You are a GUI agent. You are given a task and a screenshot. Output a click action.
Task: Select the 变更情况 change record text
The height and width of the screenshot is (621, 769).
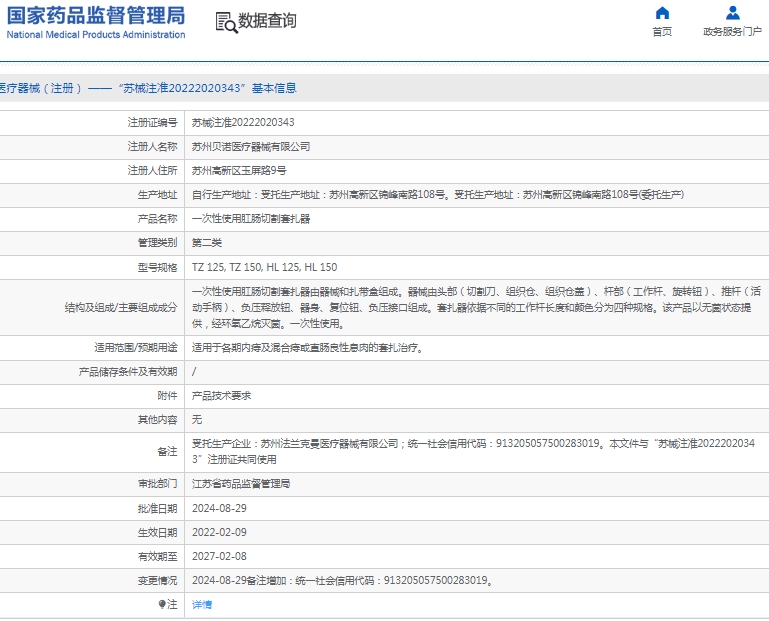coord(342,580)
